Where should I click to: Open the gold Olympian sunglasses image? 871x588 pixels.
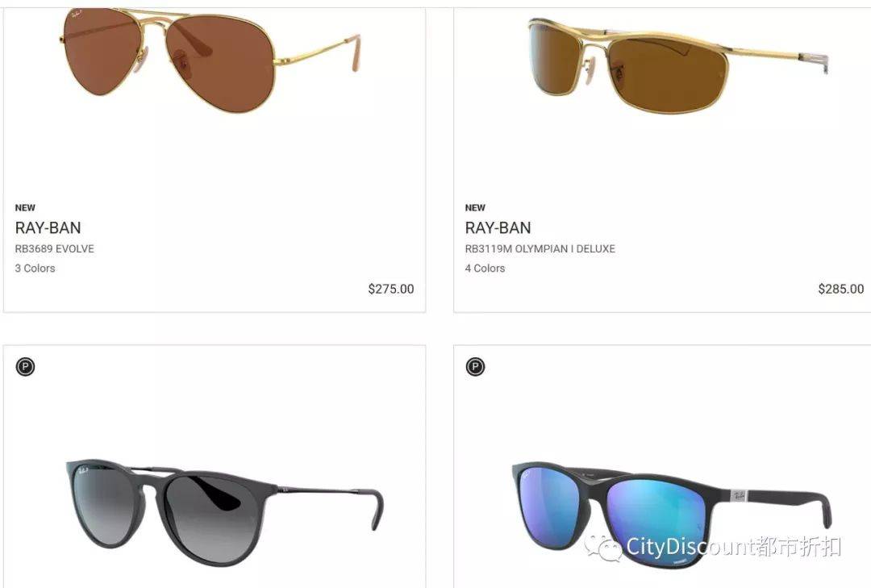coord(677,65)
